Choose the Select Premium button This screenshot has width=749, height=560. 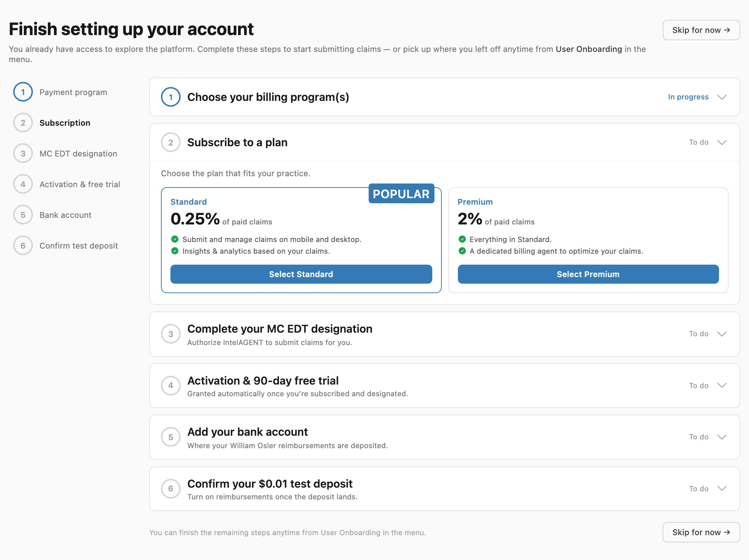[x=588, y=274]
